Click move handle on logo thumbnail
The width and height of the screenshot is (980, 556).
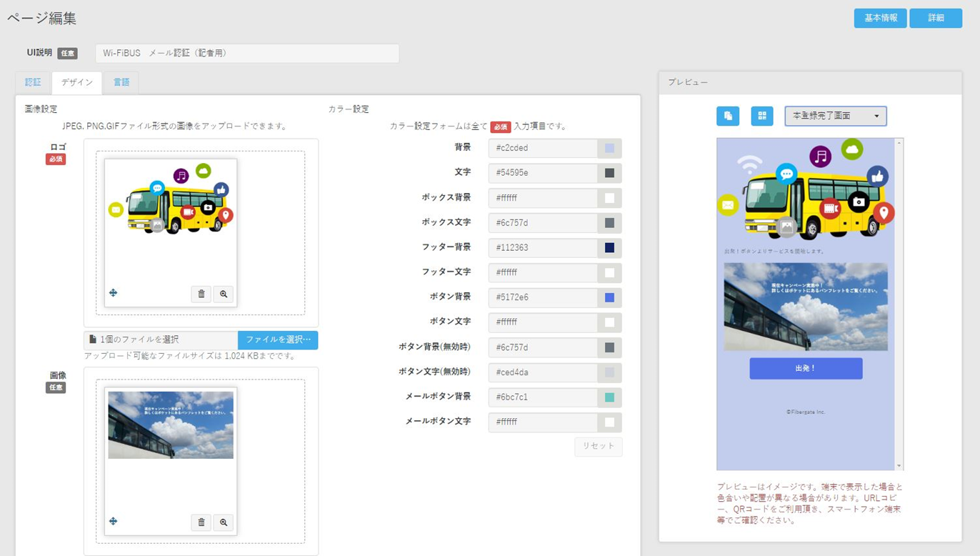tap(113, 293)
